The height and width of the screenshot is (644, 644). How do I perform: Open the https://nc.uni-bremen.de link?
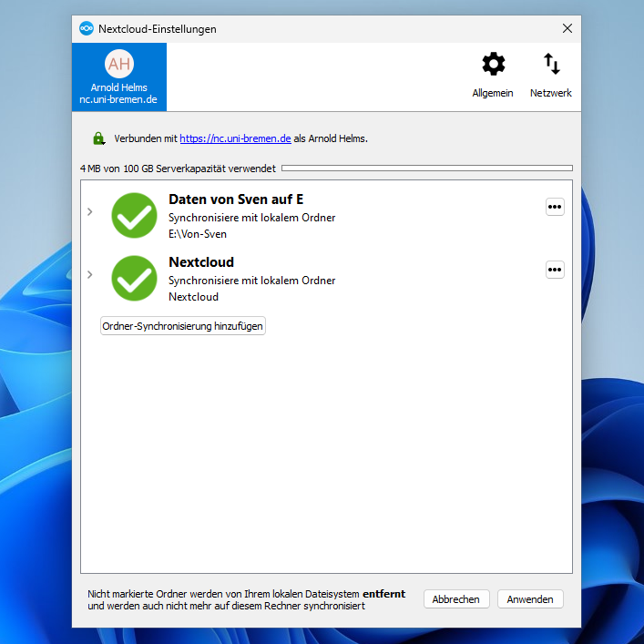coord(235,139)
